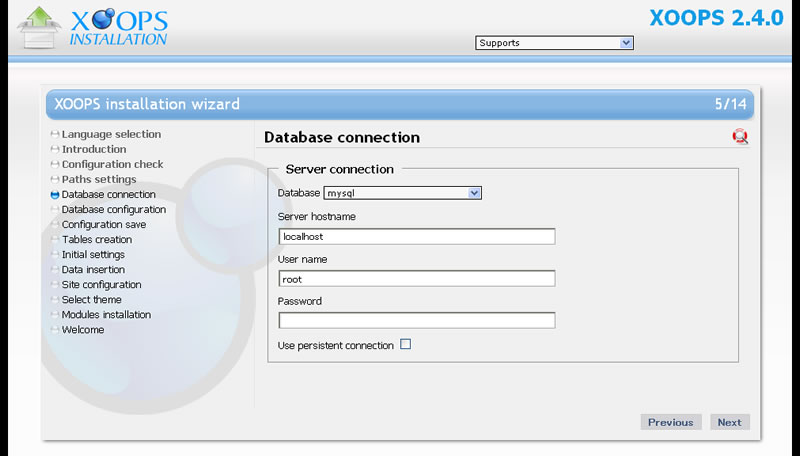Click the 5/14 step counter
This screenshot has height=456, width=800.
[x=730, y=104]
